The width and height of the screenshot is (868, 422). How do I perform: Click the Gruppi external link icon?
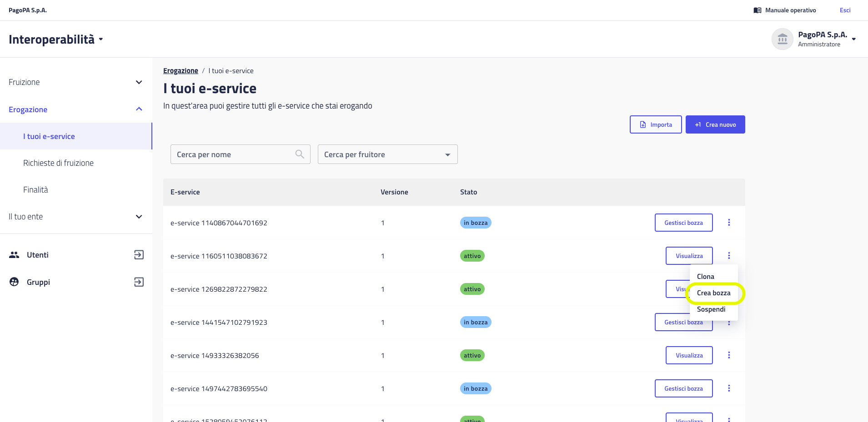pos(139,282)
